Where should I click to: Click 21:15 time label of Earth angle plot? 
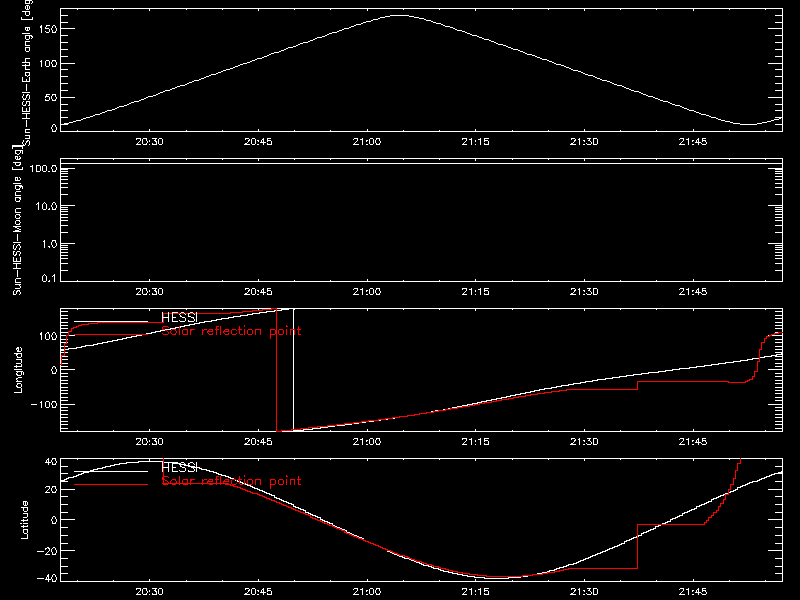pos(476,141)
